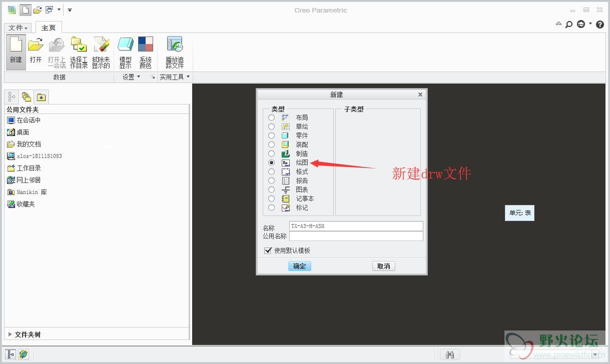This screenshot has height=364, width=610.
Task: Click the search magnifier icon at top right
Action: 569,24
